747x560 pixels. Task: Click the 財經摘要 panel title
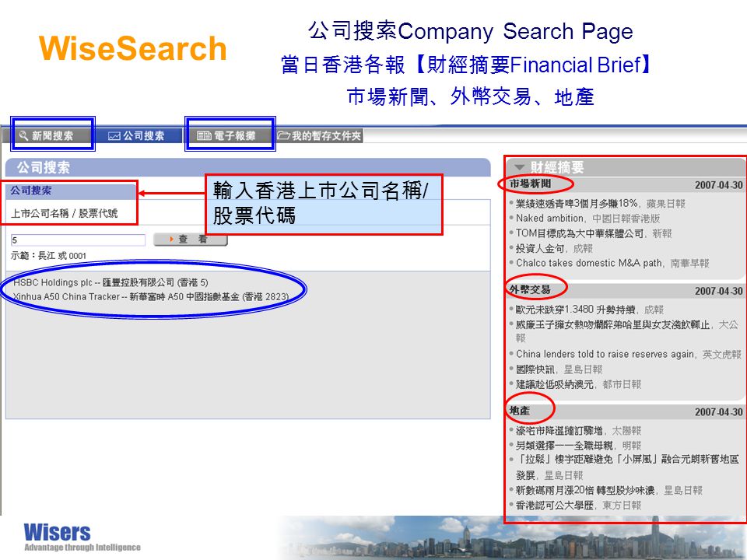pos(557,168)
